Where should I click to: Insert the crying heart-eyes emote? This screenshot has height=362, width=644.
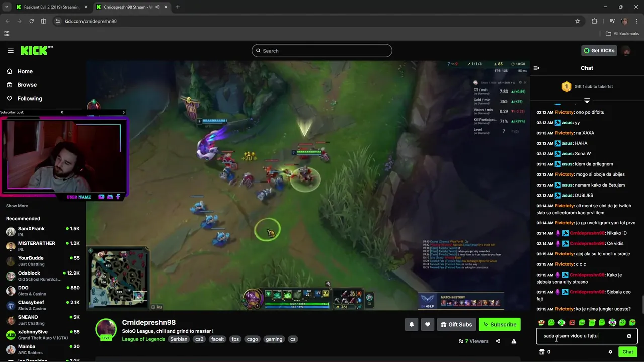coord(632,322)
